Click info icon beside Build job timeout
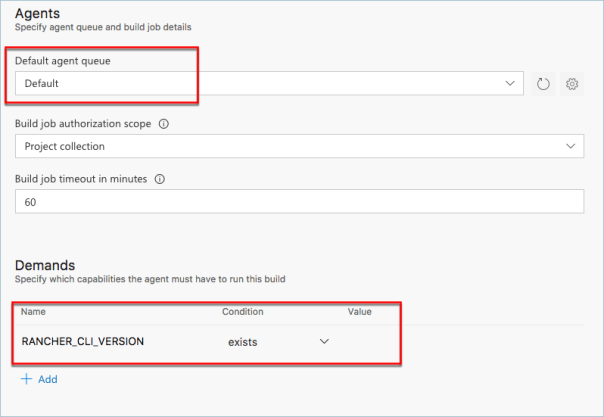This screenshot has height=417, width=604. point(160,179)
